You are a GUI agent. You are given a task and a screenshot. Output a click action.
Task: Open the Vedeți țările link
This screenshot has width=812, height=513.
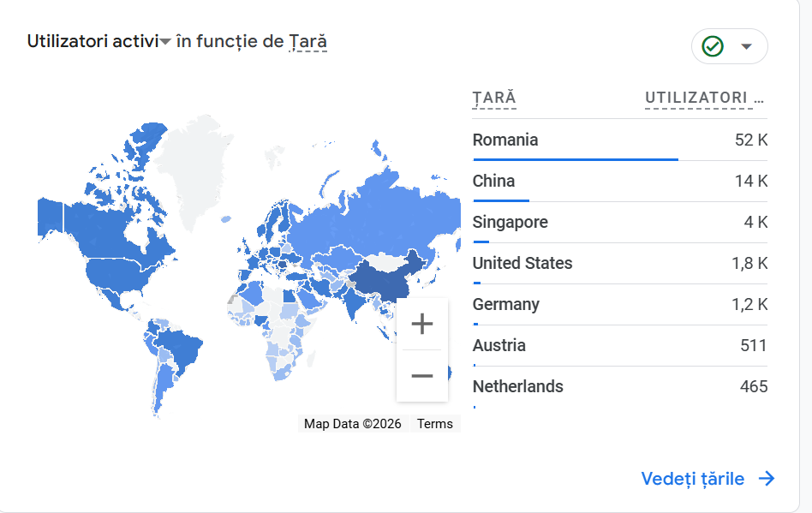(x=693, y=479)
